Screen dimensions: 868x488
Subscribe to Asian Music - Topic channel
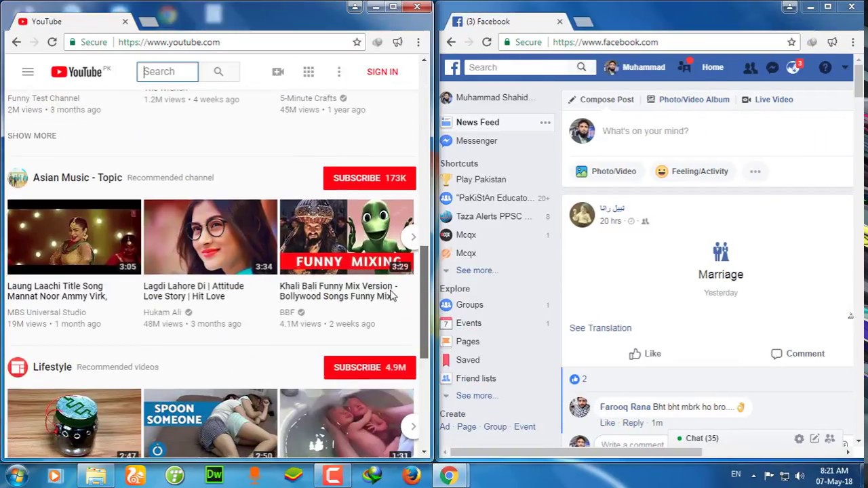coord(370,178)
